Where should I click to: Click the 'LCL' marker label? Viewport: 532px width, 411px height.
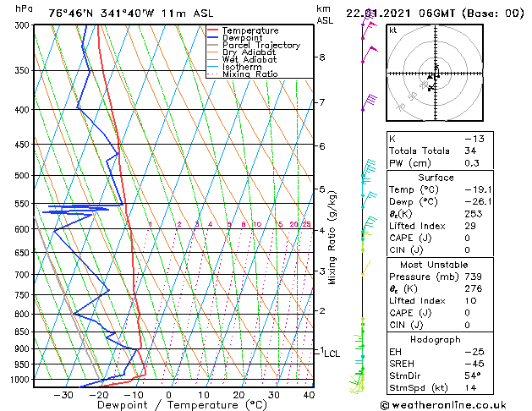tap(332, 353)
